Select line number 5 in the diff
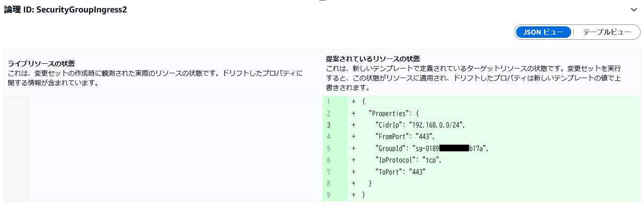Viewport: 644px width, 205px height. pyautogui.click(x=329, y=148)
